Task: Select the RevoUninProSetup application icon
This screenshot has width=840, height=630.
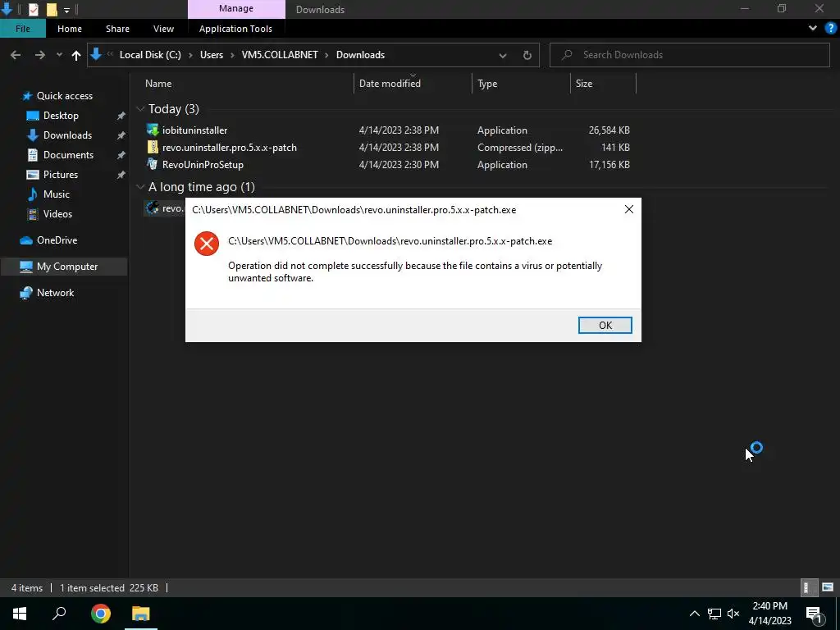Action: click(x=153, y=164)
